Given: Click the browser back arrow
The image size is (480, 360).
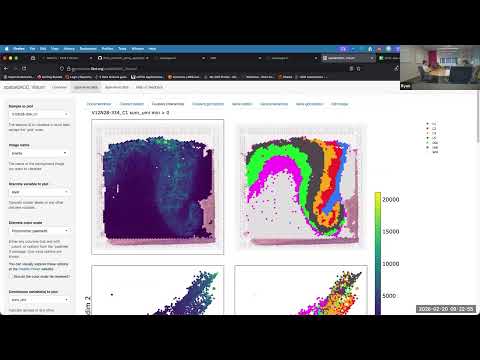Looking at the screenshot, I should (x=6, y=68).
